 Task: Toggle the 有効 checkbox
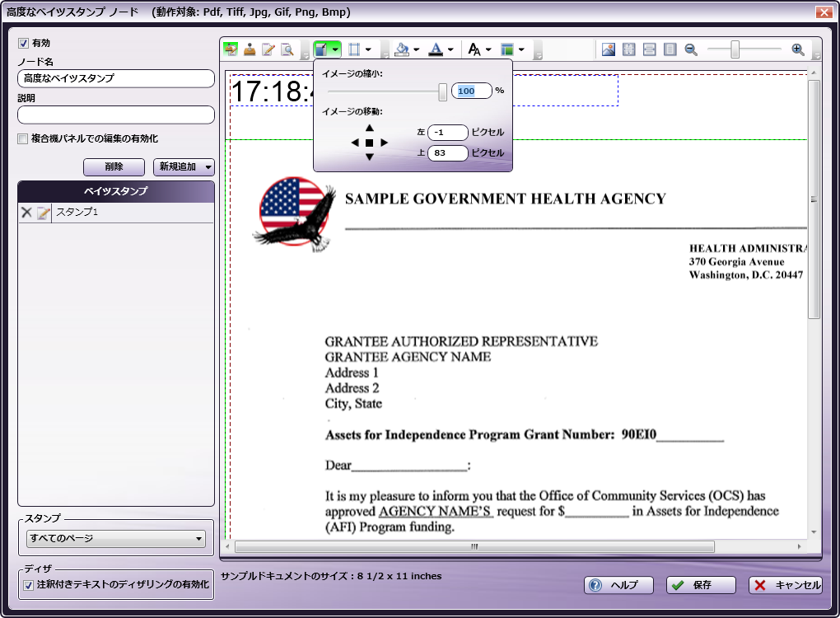(24, 44)
